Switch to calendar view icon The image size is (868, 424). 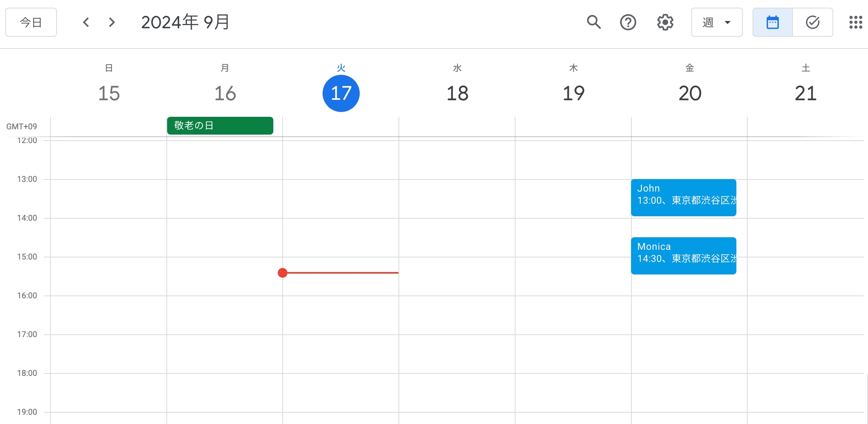click(772, 22)
